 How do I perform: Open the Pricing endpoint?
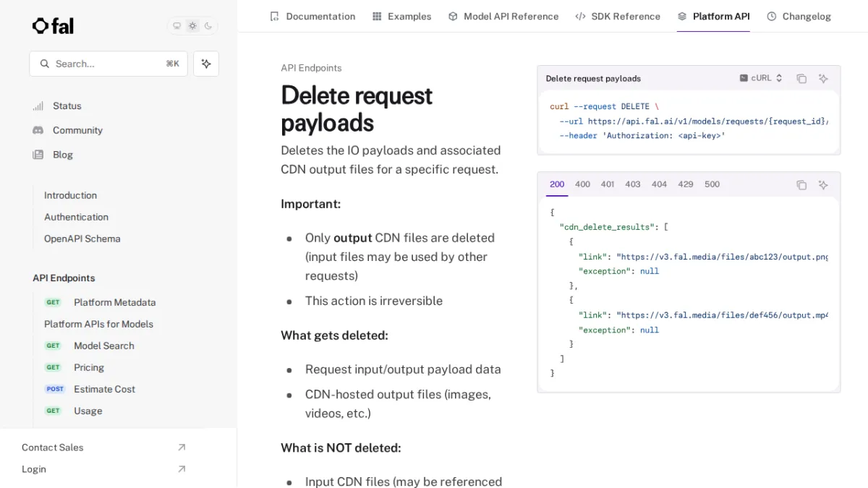pos(88,367)
